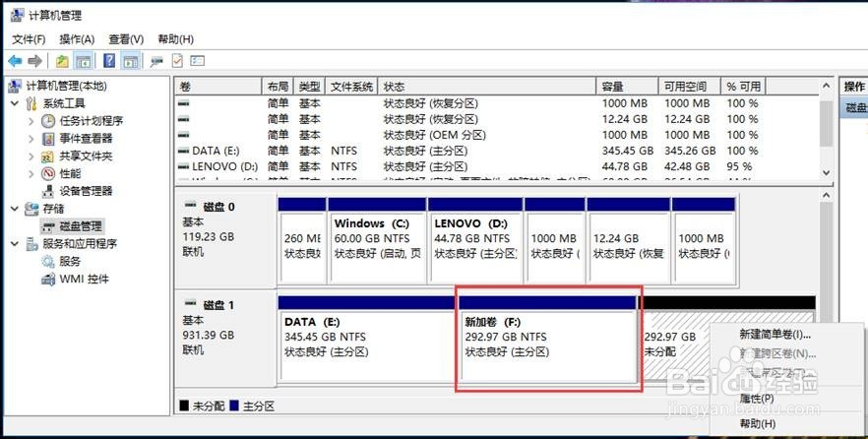Sort by the 类型 column header
868x439 pixels.
[309, 87]
